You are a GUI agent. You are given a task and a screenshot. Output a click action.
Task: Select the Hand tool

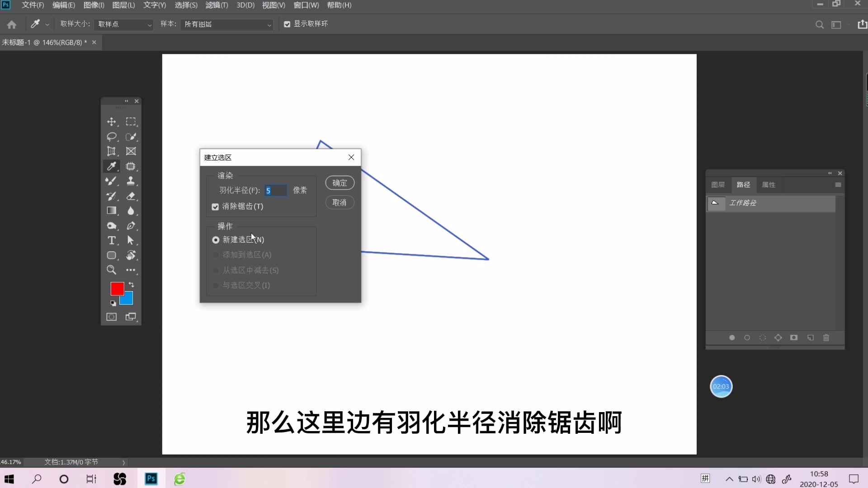click(x=131, y=255)
